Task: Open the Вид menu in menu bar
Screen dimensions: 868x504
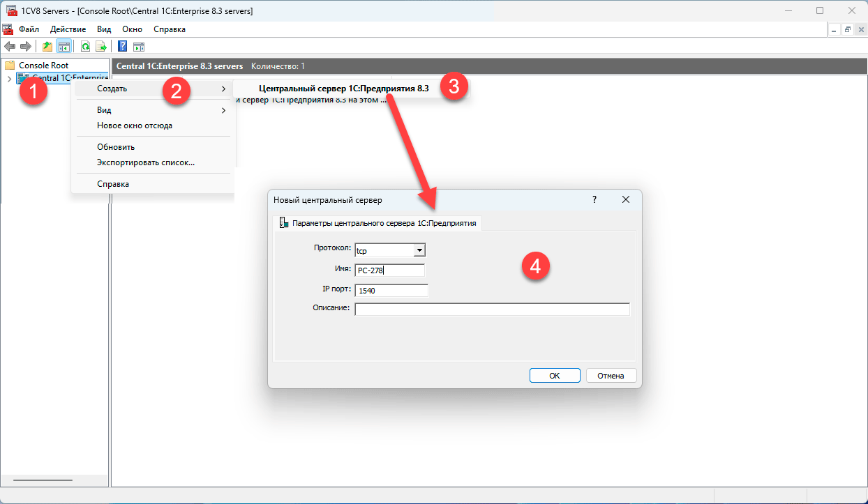Action: tap(104, 29)
